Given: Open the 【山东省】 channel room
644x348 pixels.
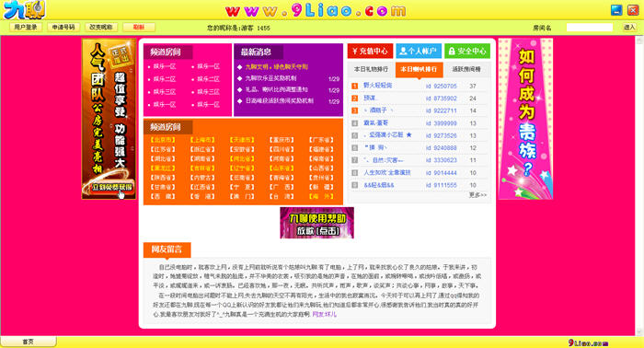Looking at the screenshot, I should [282, 168].
